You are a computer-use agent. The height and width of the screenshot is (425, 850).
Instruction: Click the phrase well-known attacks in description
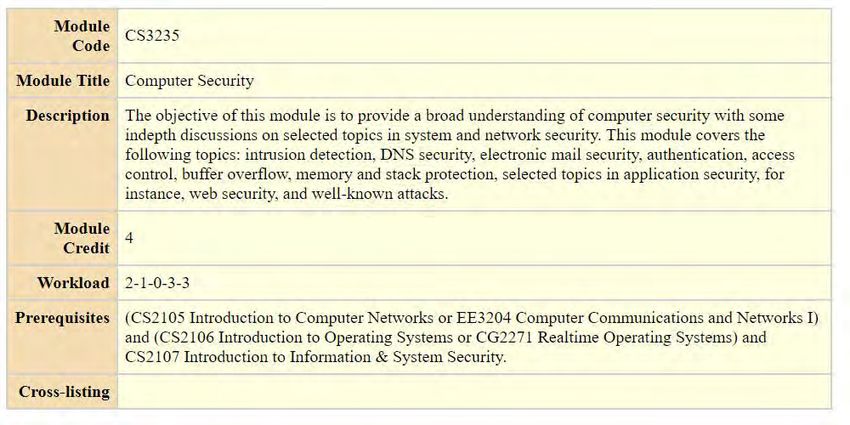coord(379,194)
